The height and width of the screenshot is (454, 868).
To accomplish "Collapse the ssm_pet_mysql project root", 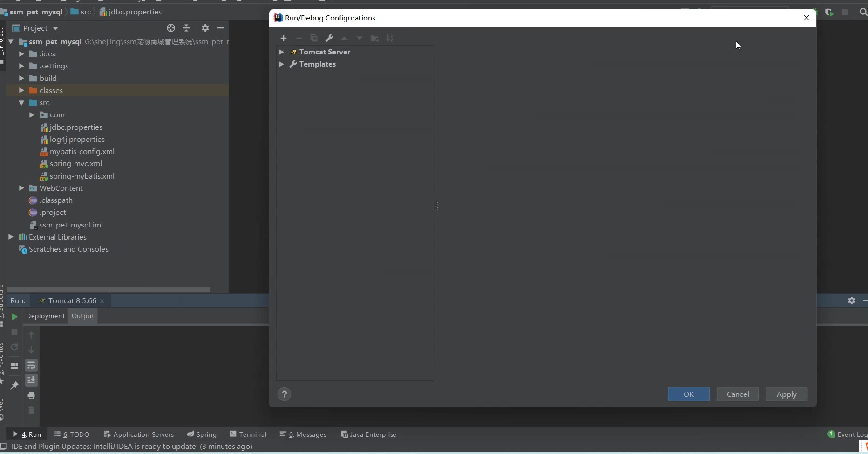I will pyautogui.click(x=11, y=42).
